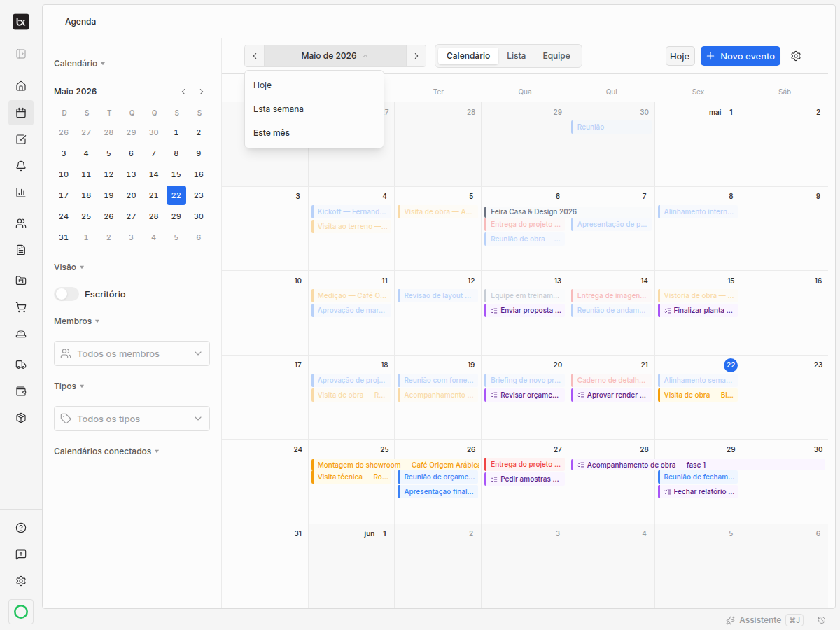The image size is (840, 630).
Task: Open the Maio de 2026 period dropdown
Action: [335, 56]
